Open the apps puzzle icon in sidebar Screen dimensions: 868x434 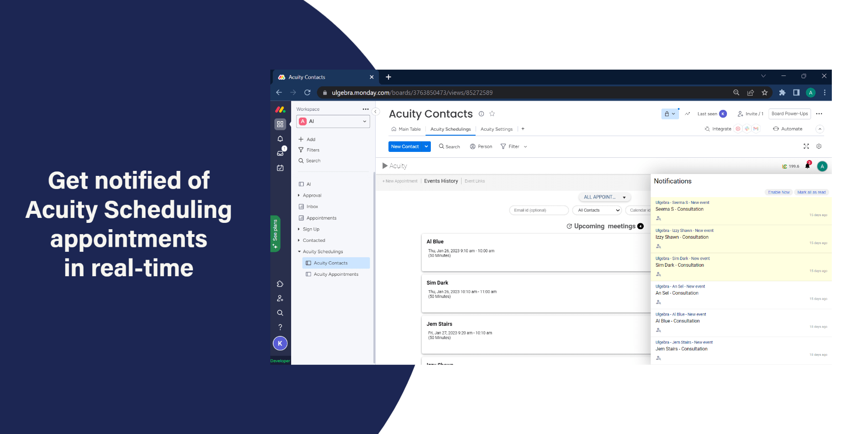point(280,284)
